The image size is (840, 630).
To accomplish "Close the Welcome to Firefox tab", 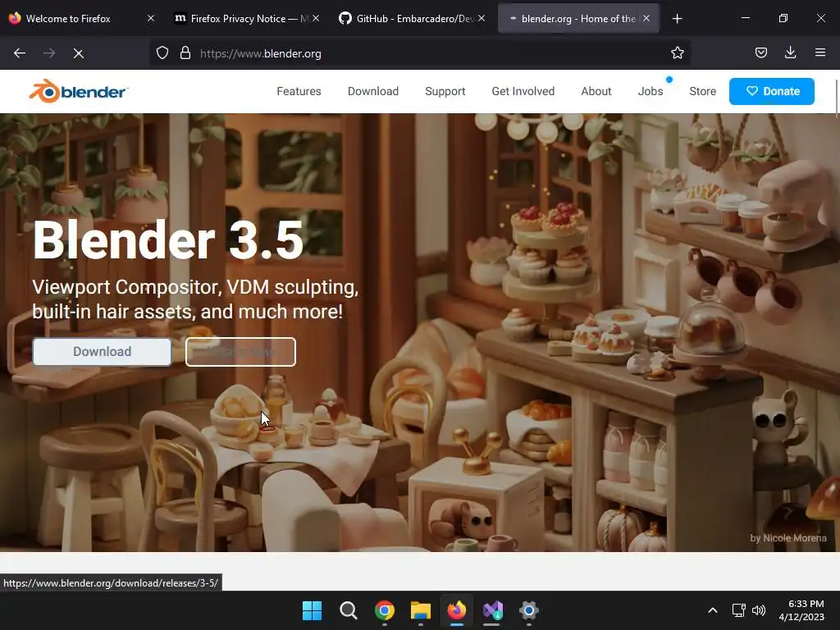I will click(x=151, y=18).
